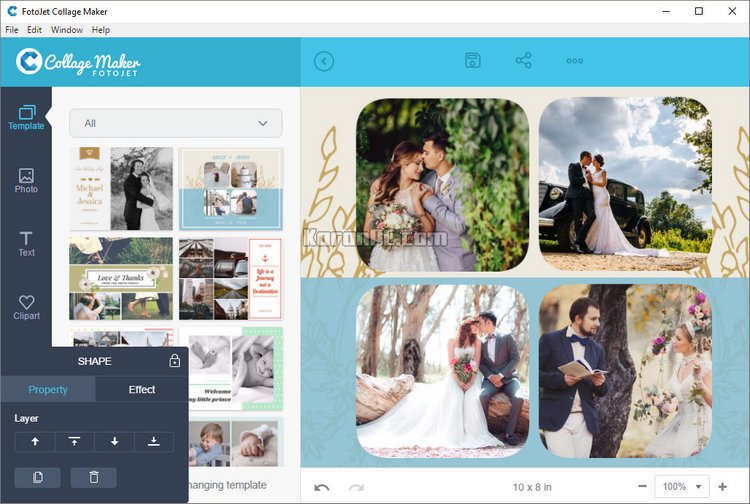This screenshot has height=504, width=750.
Task: Click the Save icon in top toolbar
Action: tap(473, 61)
